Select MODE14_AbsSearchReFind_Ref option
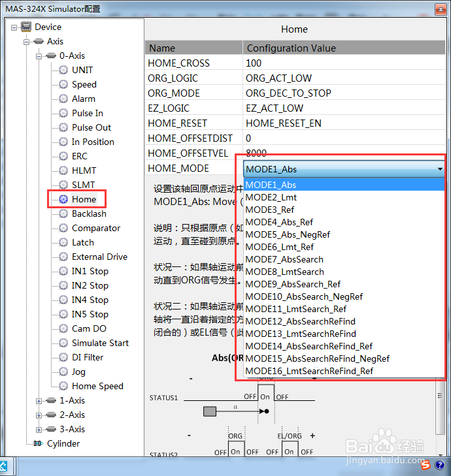 click(344, 346)
